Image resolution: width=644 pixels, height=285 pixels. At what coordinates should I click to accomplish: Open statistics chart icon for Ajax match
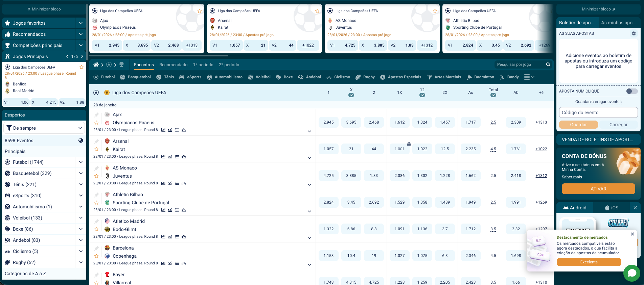pyautogui.click(x=163, y=130)
